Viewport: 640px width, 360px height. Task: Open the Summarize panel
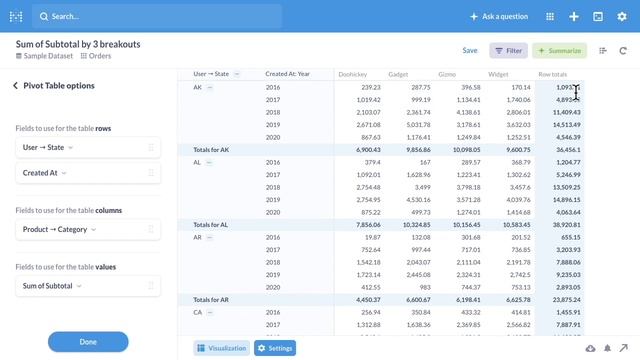click(560, 51)
